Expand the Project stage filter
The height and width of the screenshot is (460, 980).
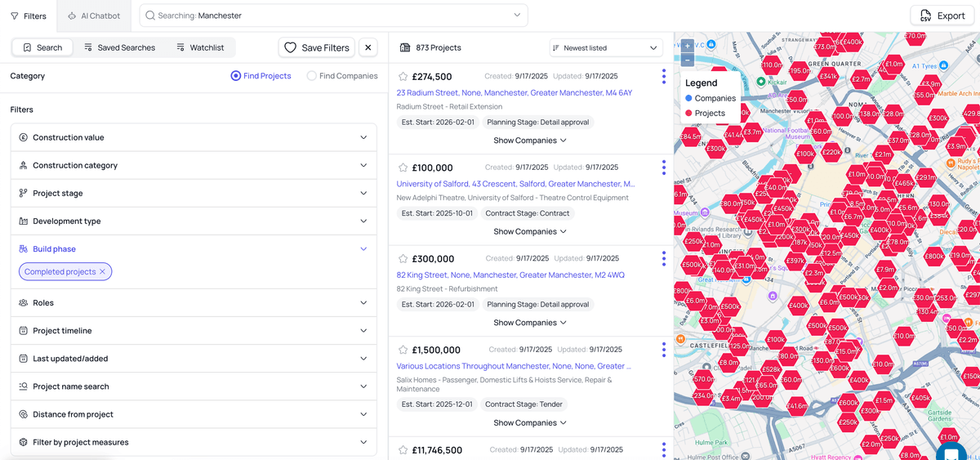[x=194, y=193]
